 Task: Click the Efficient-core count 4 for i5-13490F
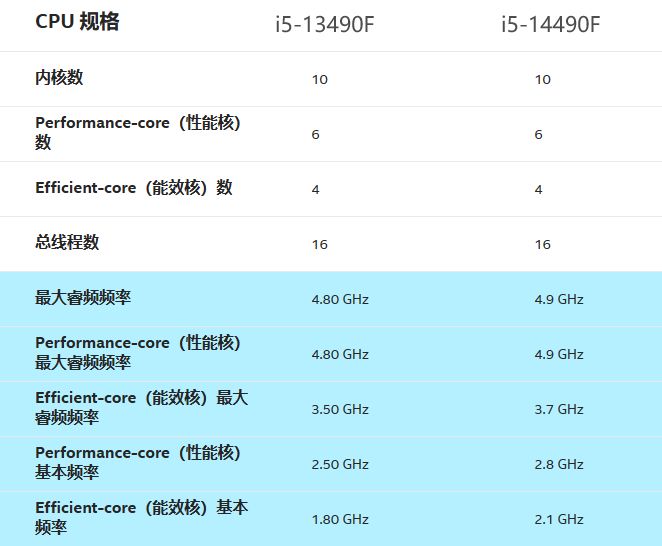click(315, 189)
